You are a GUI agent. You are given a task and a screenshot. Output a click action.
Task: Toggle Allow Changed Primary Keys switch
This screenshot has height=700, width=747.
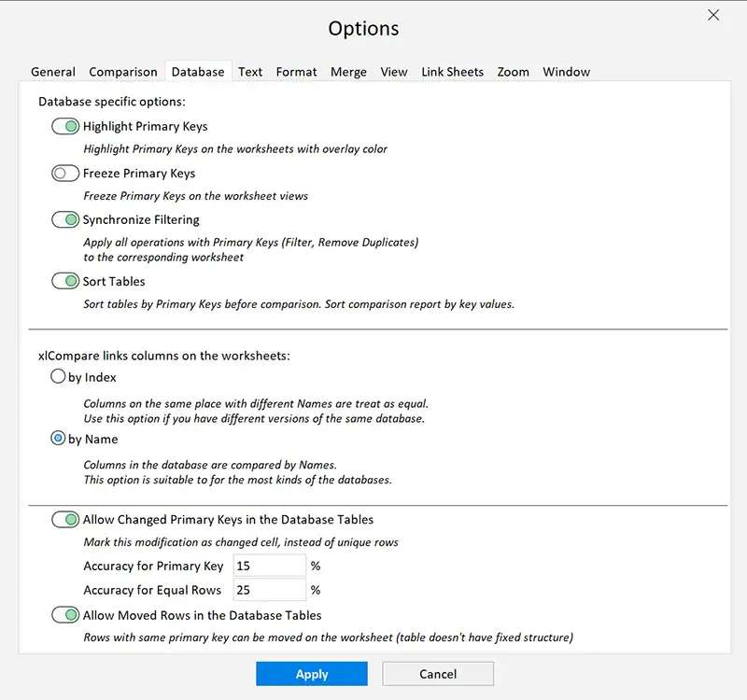(65, 519)
